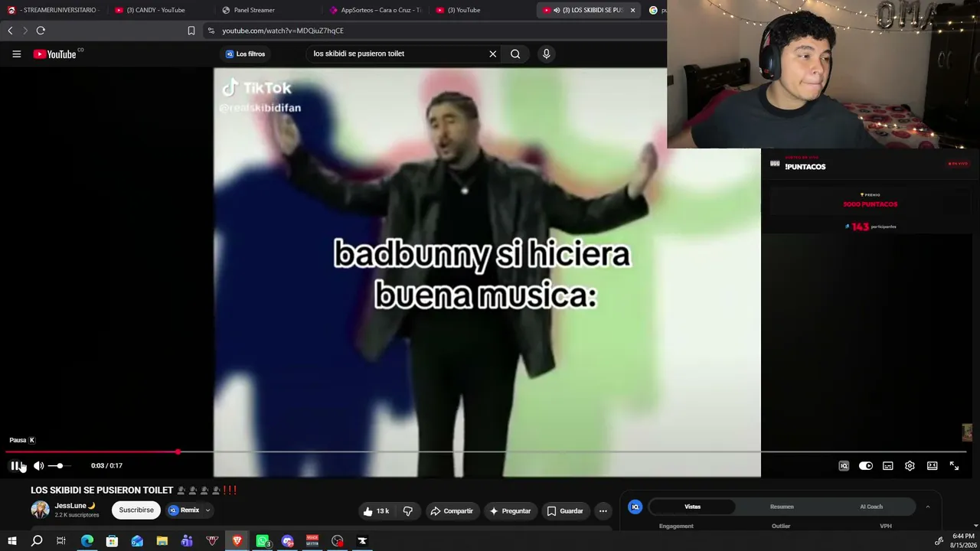Open Windows taskbar search

click(37, 541)
